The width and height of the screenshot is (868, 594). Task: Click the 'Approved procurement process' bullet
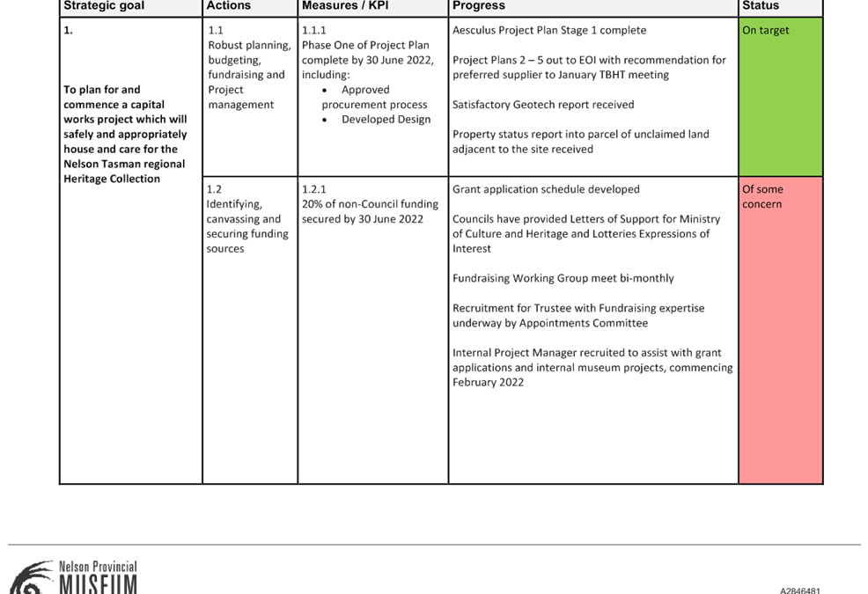coord(375,97)
